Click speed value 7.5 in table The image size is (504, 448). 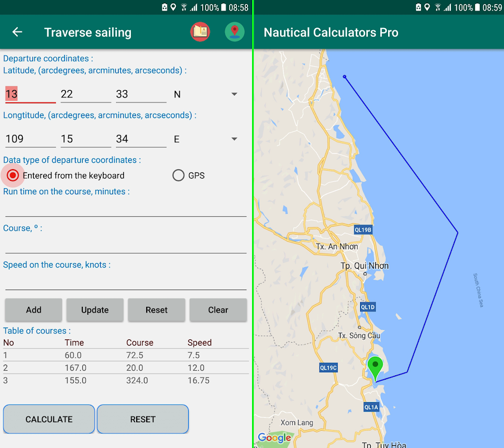194,355
